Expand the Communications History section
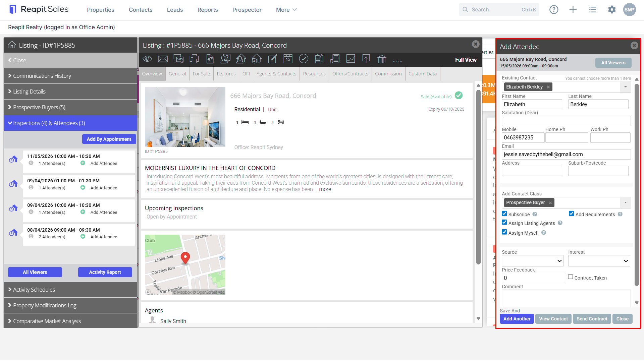The image size is (644, 362). click(x=70, y=76)
